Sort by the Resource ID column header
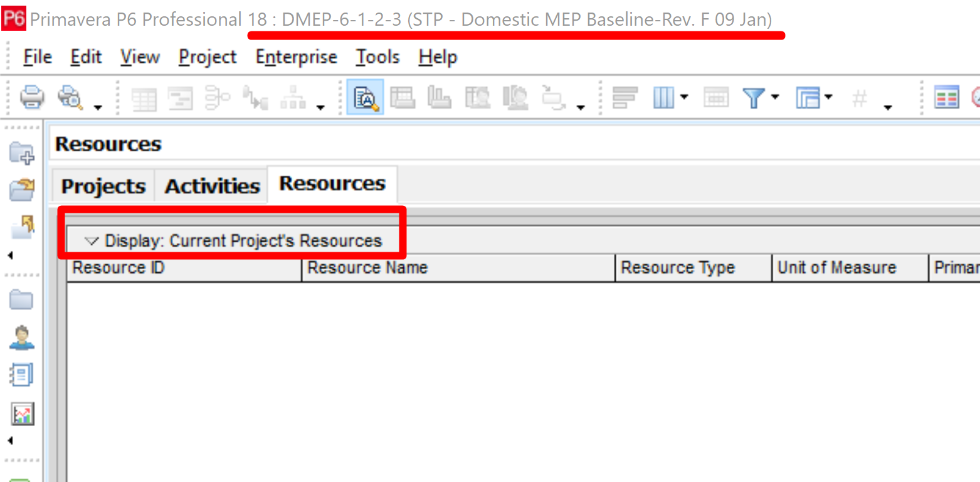This screenshot has width=980, height=482. pos(184,268)
